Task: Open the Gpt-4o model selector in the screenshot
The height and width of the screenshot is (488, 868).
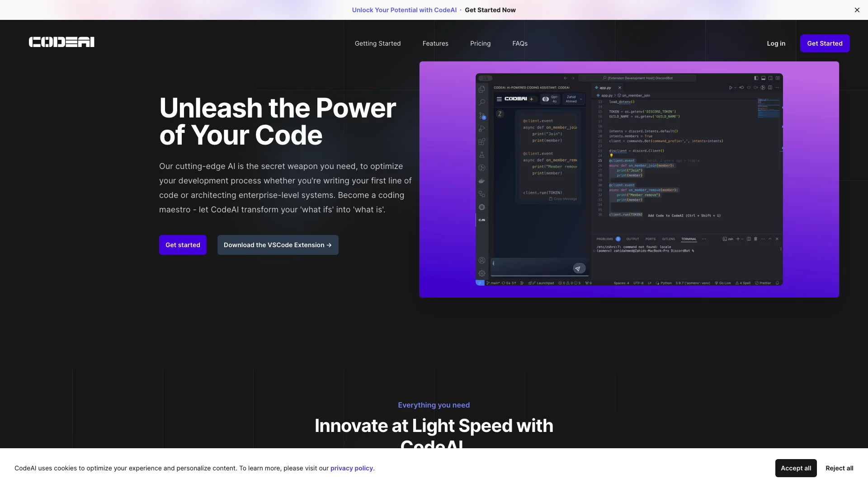Action: tap(551, 99)
